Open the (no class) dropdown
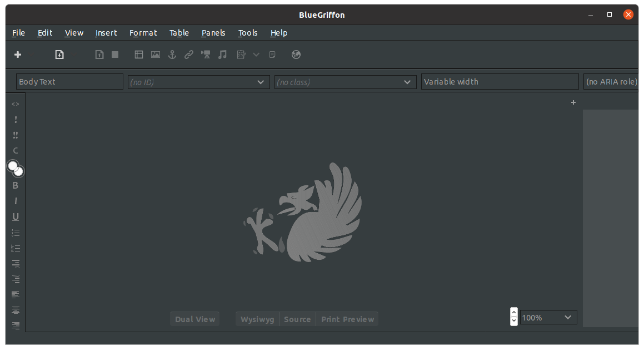 click(x=346, y=82)
